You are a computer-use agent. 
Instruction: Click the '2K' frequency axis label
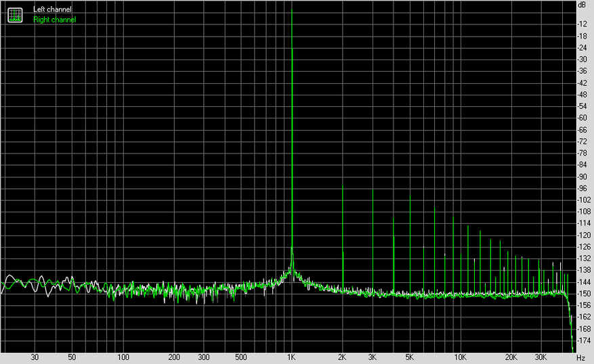(x=342, y=357)
